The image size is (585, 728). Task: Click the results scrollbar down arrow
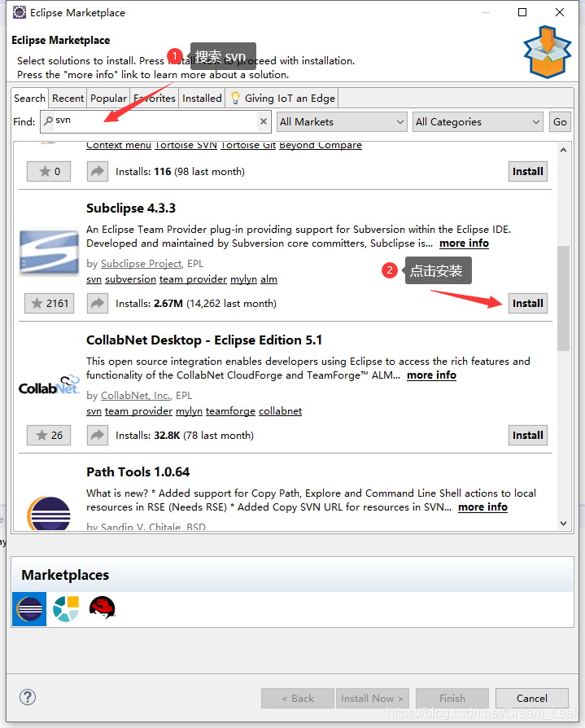(x=563, y=524)
